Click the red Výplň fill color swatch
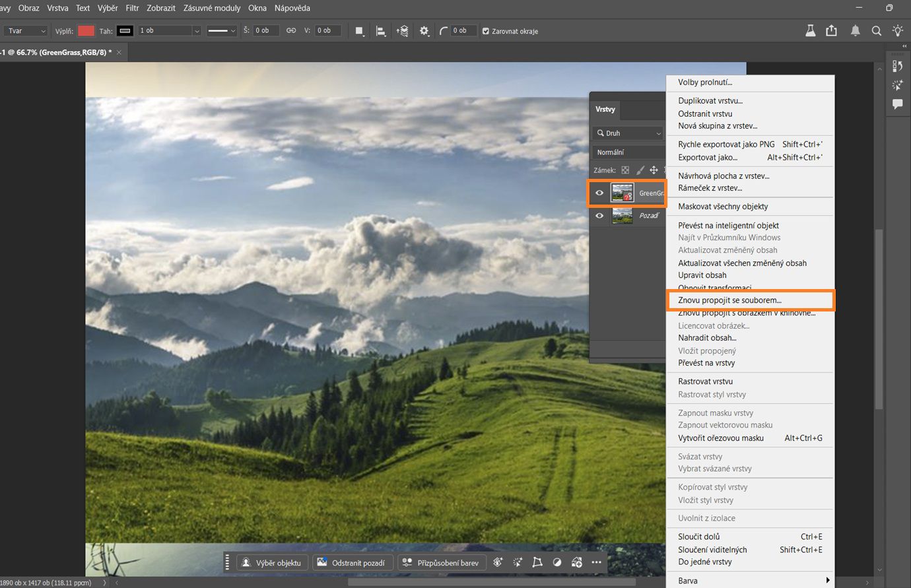The image size is (911, 588). point(86,31)
